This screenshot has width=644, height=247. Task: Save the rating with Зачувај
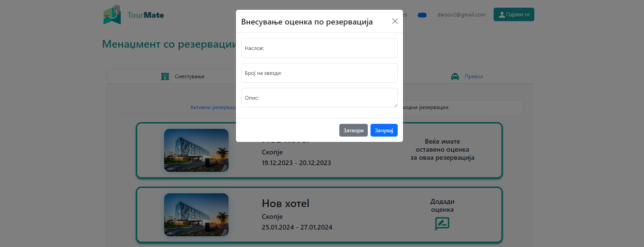384,130
